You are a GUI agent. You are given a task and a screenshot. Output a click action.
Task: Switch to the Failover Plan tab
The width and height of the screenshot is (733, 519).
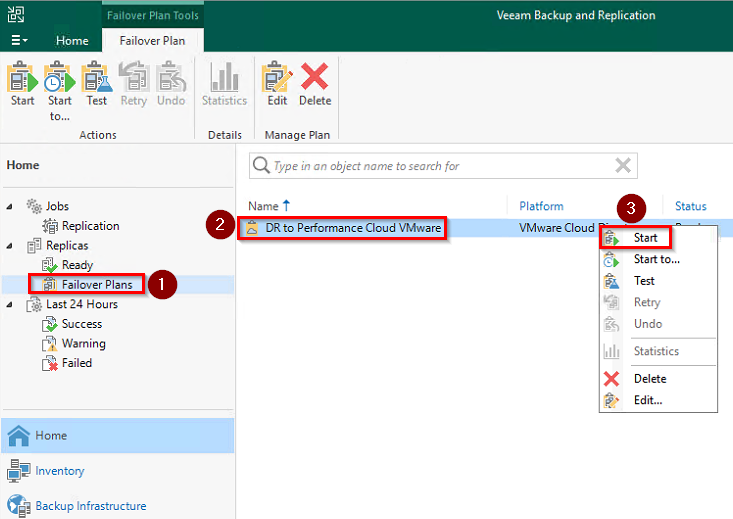coord(152,41)
